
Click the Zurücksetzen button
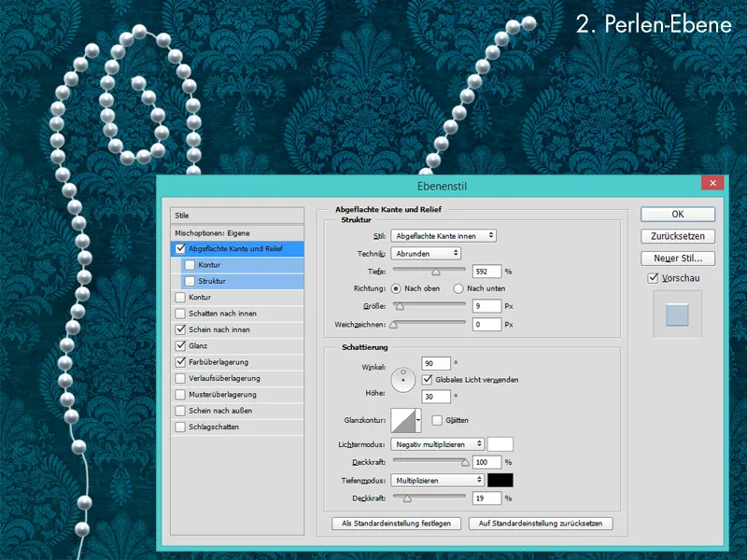tap(678, 236)
